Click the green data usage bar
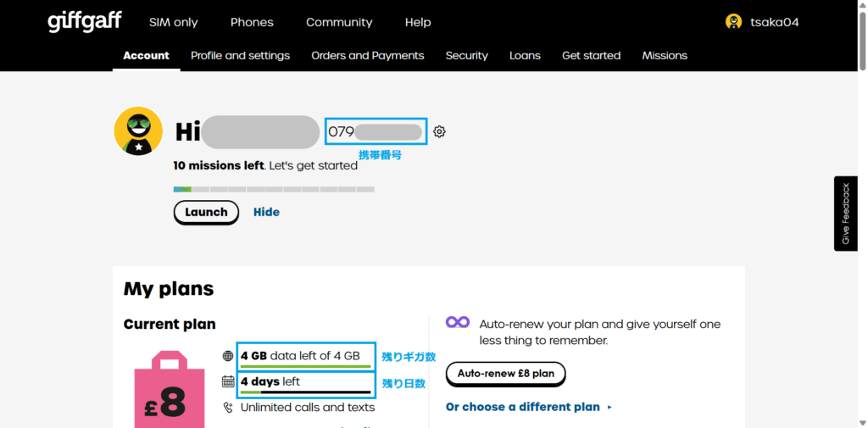868x428 pixels. pyautogui.click(x=305, y=366)
